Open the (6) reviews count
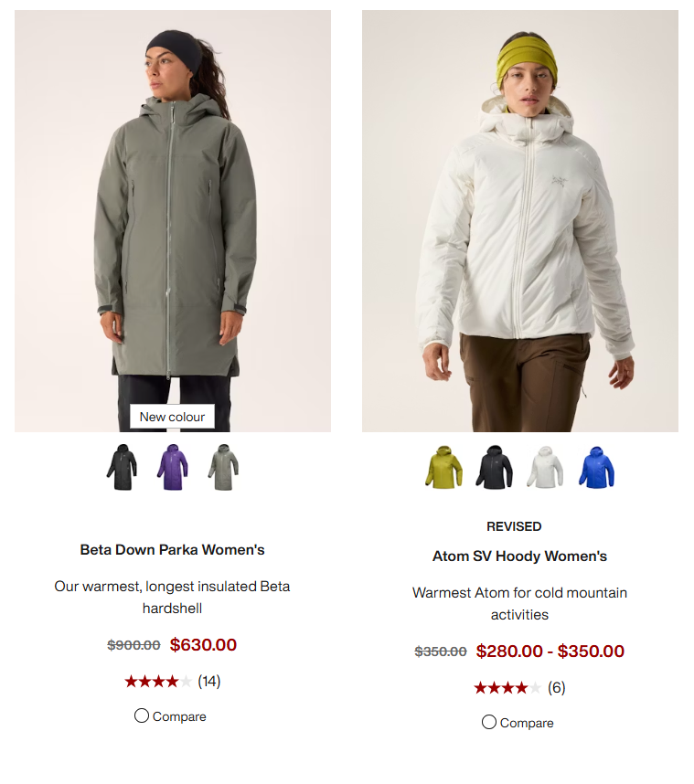The width and height of the screenshot is (694, 784). pos(557,687)
